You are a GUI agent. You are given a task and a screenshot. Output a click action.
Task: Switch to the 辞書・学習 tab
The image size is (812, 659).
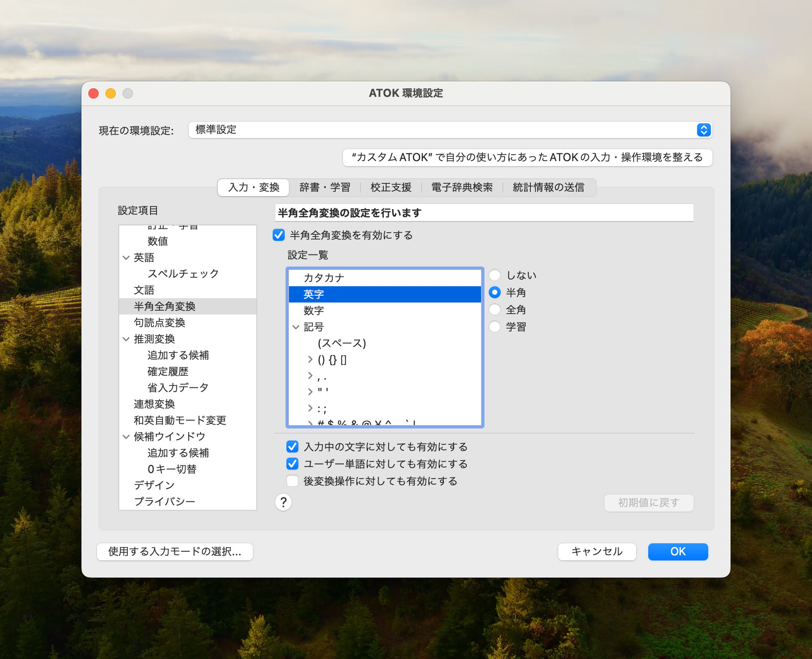click(325, 187)
